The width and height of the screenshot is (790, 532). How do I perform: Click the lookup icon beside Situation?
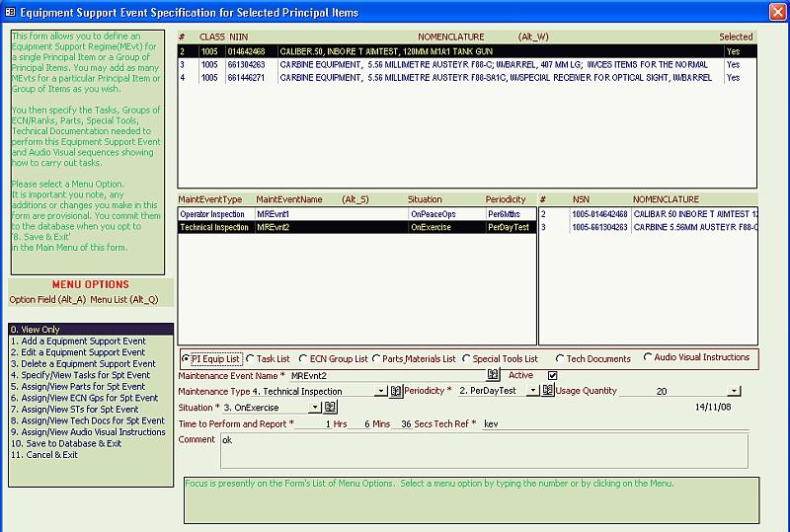pos(331,407)
